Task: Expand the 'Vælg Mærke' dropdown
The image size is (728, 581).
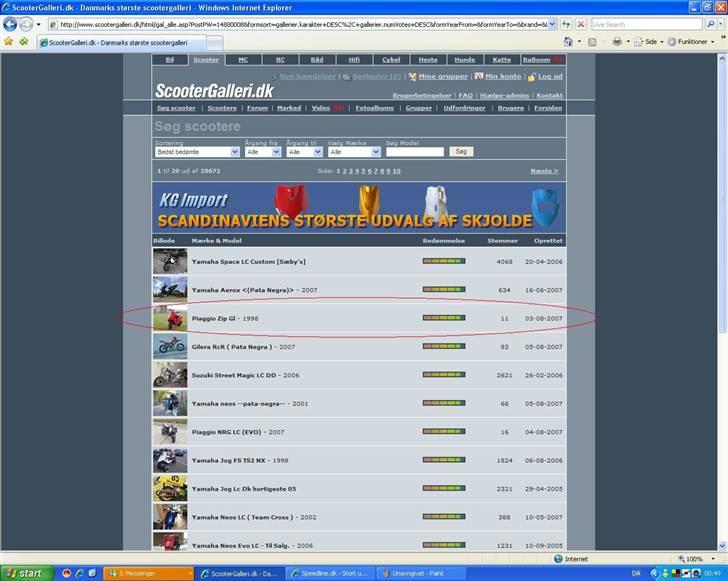Action: (x=354, y=152)
